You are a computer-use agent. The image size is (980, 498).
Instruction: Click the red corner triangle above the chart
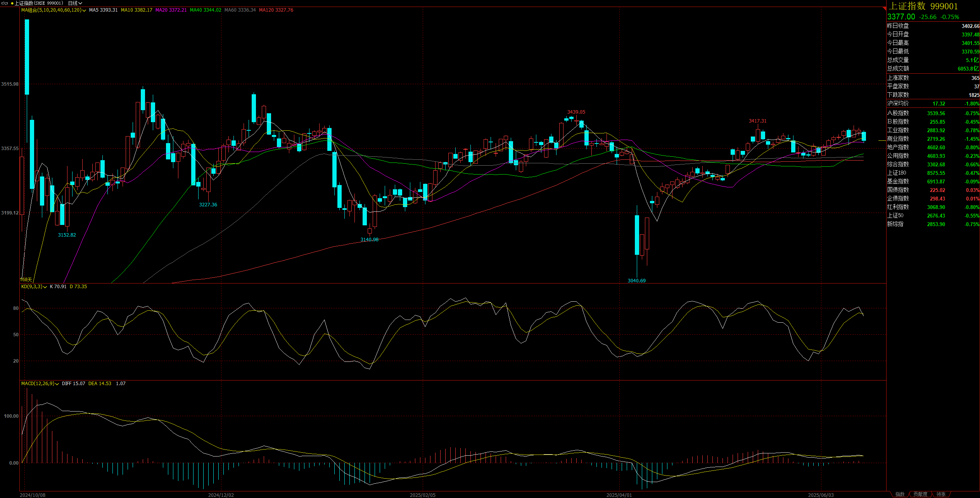pos(884,8)
